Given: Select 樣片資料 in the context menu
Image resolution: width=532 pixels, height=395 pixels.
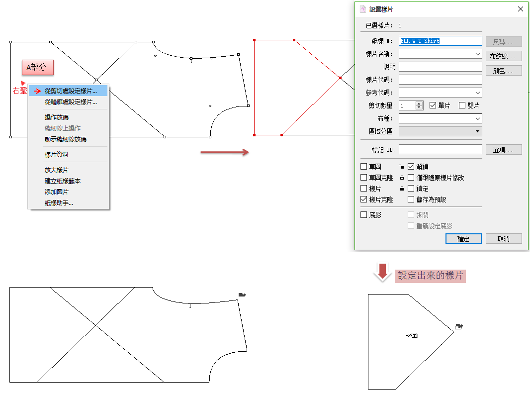Looking at the screenshot, I should point(57,155).
